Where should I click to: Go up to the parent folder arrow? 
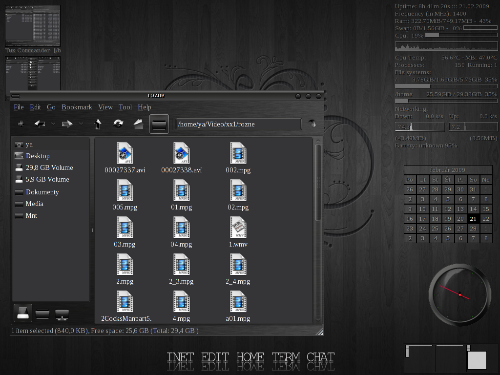pos(98,124)
